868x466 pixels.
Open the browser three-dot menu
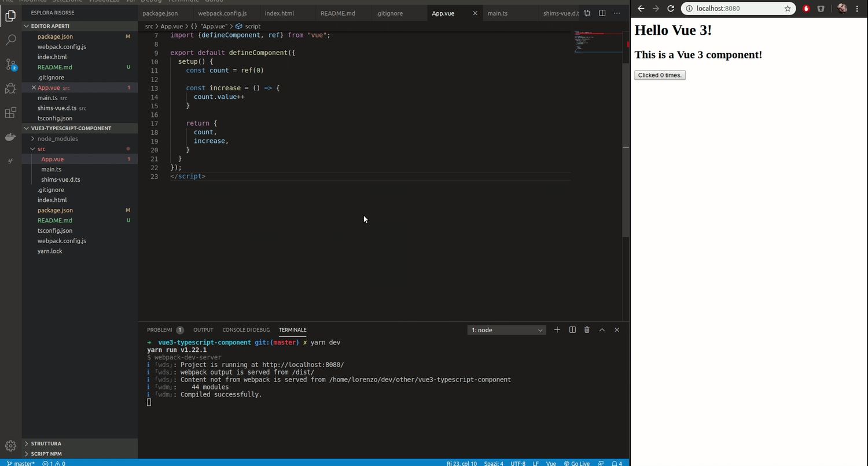[857, 9]
